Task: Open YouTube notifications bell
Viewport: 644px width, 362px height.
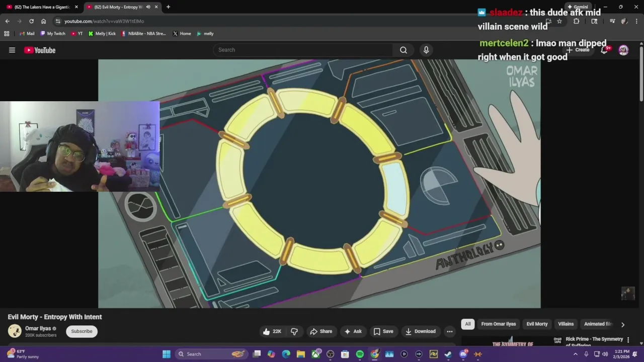Action: pyautogui.click(x=604, y=50)
